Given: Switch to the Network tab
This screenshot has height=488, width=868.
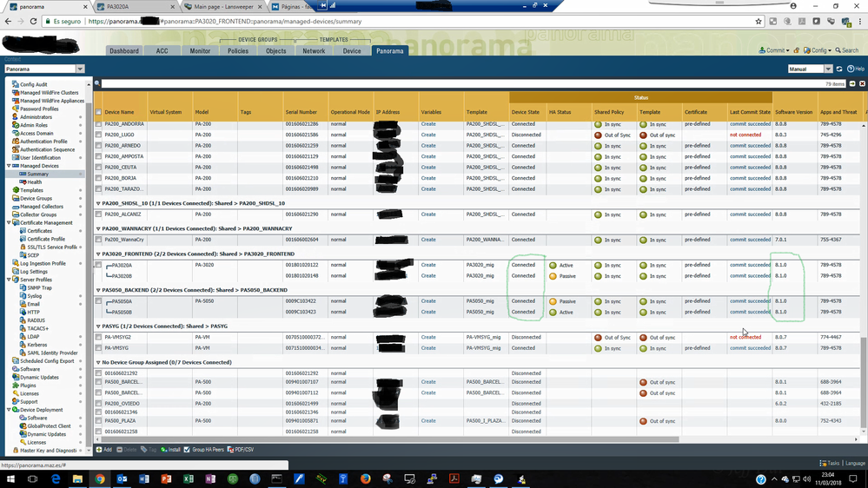Looking at the screenshot, I should (314, 51).
